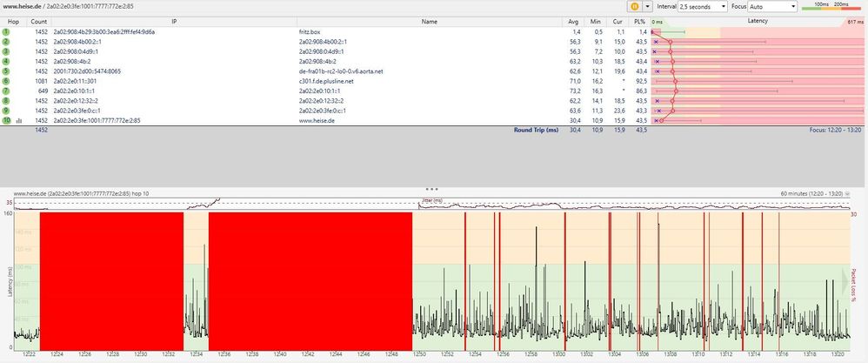This screenshot has height=363, width=868.
Task: Click the first large red packet-loss block
Action: pyautogui.click(x=111, y=280)
